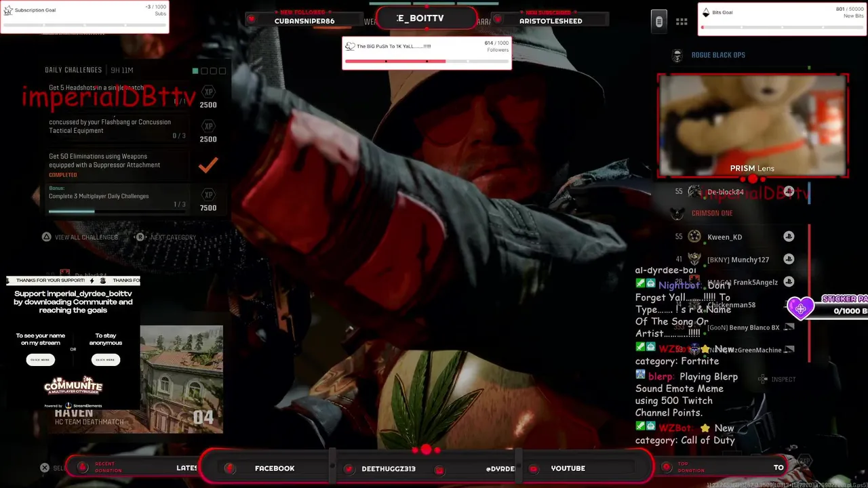Click the rank emblem next to De-block84

pos(694,192)
